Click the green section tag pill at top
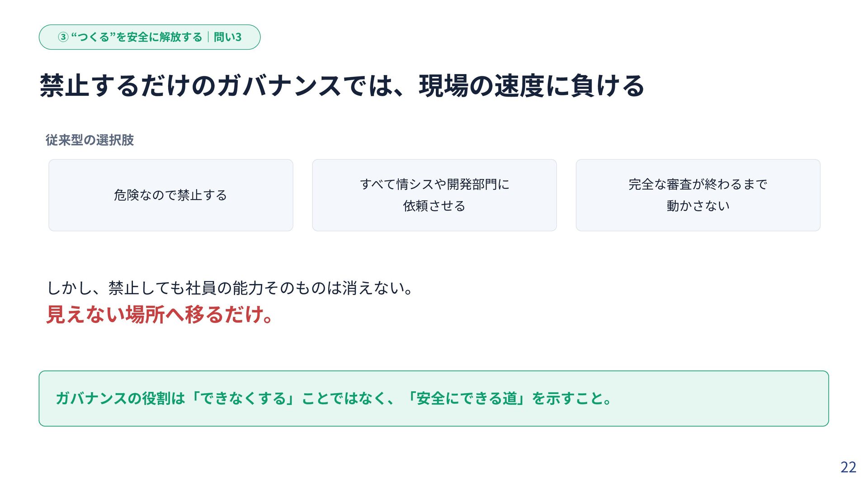This screenshot has width=868, height=488. pos(150,37)
